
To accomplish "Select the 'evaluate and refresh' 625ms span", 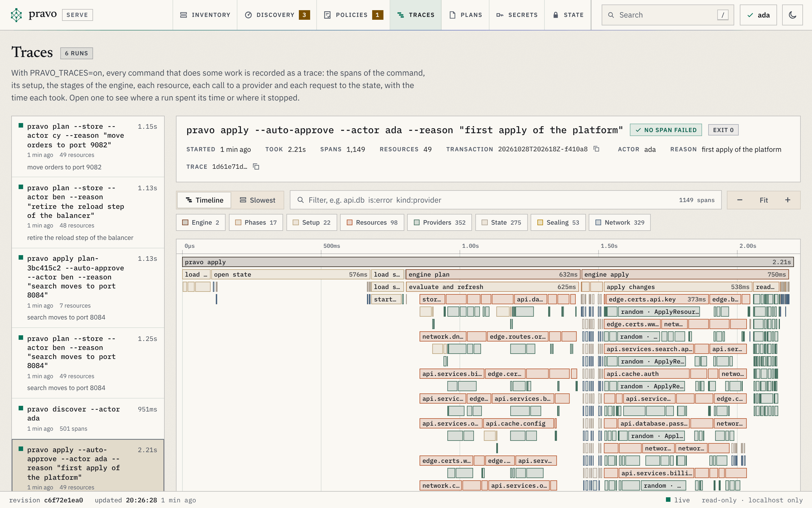I will coord(492,287).
